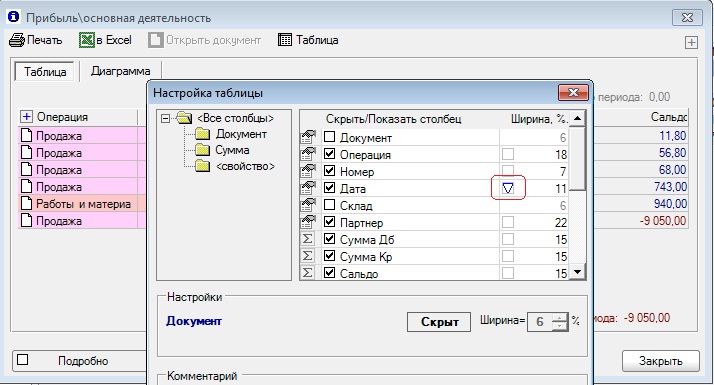714x385 pixels.
Task: Toggle the sort box in Партнер row
Action: [x=508, y=222]
